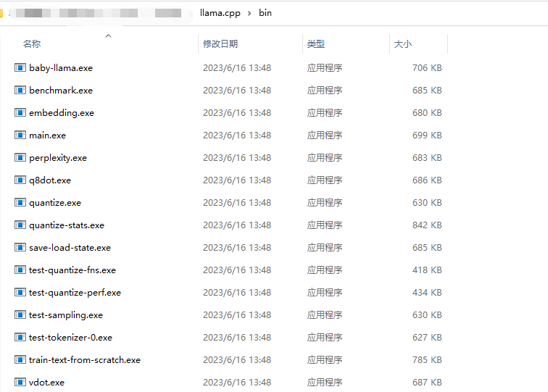This screenshot has width=548, height=392.
Task: Select file name save-load-state.exe
Action: click(70, 248)
